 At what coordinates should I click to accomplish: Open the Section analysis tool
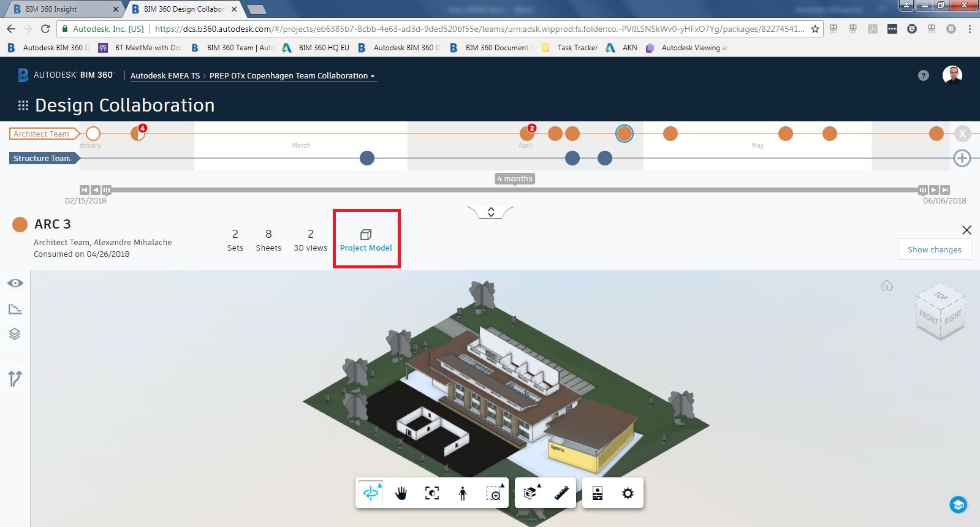pos(531,493)
